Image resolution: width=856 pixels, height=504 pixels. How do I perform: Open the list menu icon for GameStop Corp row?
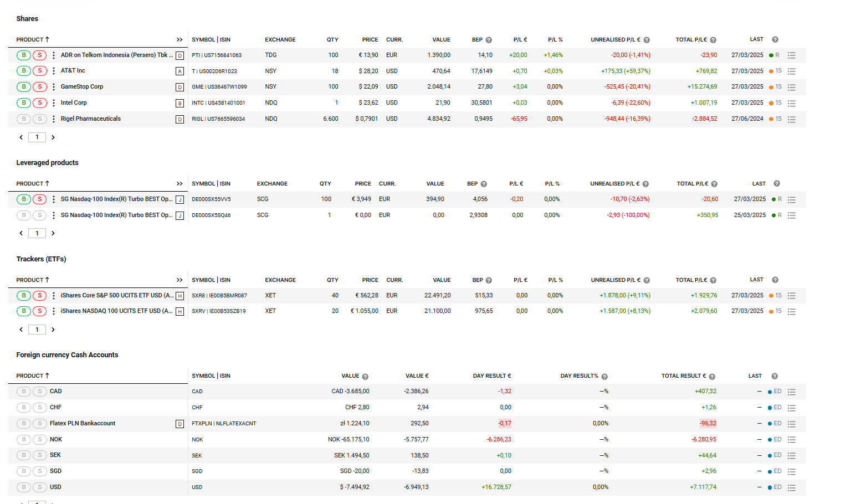(x=791, y=88)
